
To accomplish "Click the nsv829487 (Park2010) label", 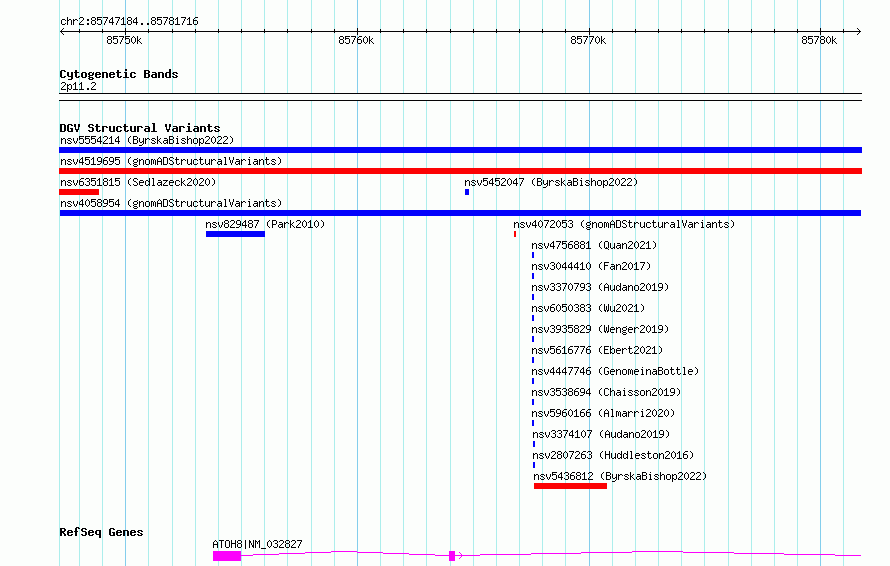I will click(x=265, y=224).
